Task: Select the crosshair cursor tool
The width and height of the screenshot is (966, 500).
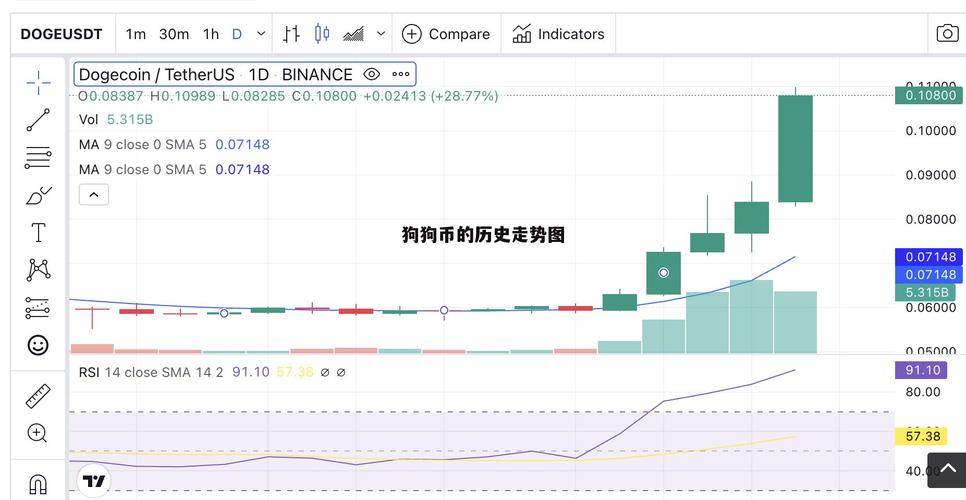Action: tap(38, 83)
